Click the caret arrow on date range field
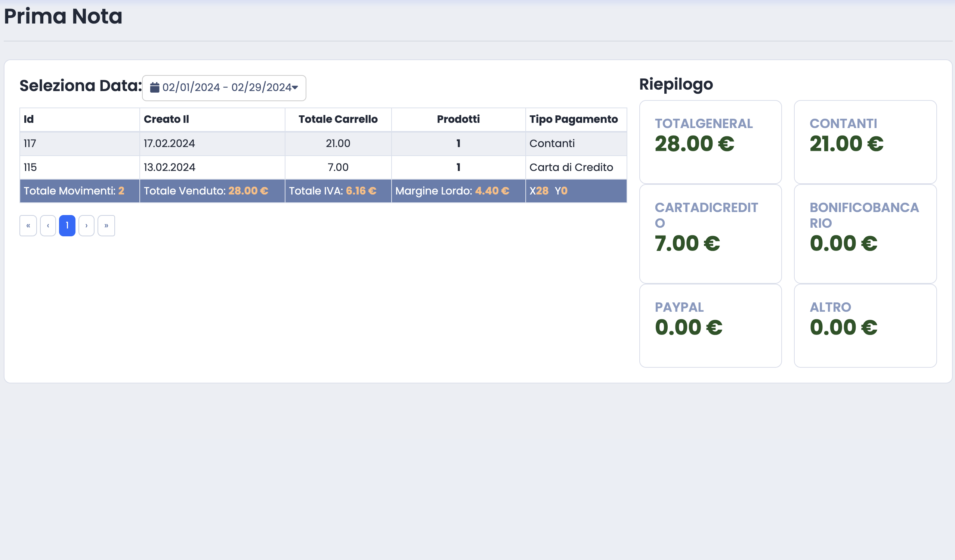955x560 pixels. tap(295, 87)
